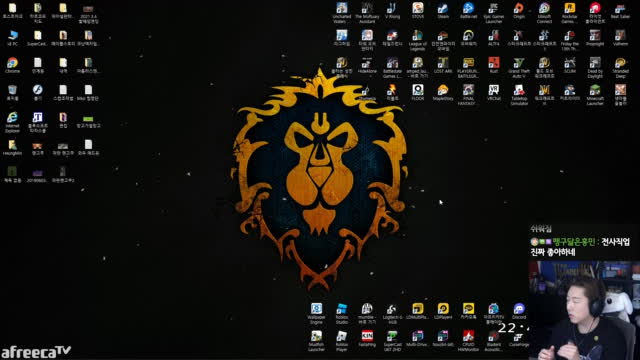Open the VRChat desktop shortcut

(x=493, y=92)
